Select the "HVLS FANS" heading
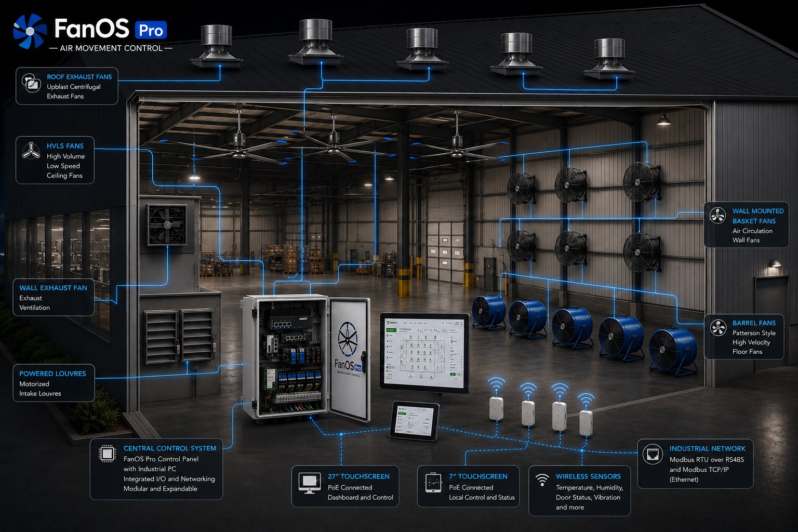798x532 pixels. 65,146
